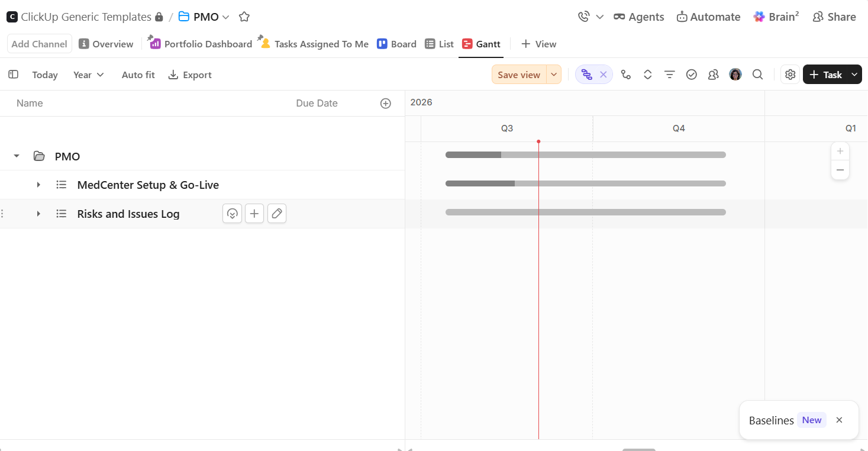Screen dimensions: 868x451
Task: Click the expand/collapse all icon
Action: [648, 75]
